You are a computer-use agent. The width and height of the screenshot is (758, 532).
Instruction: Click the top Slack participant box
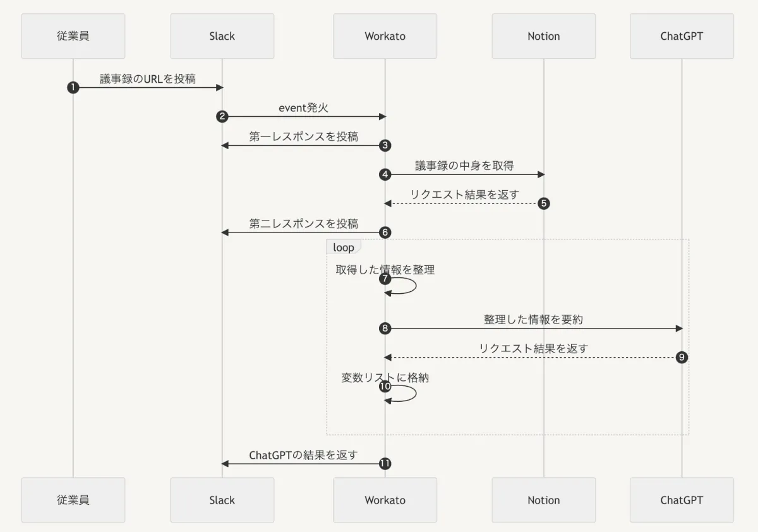point(222,36)
